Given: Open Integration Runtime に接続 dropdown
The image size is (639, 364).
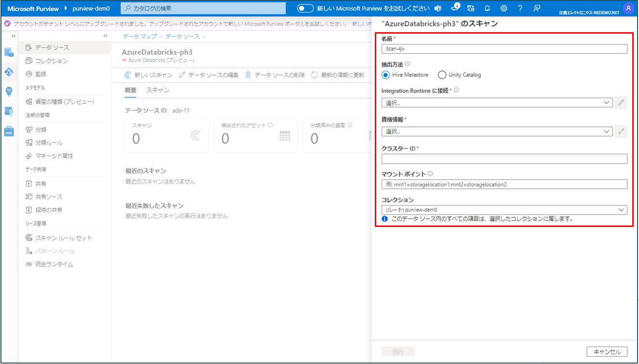Looking at the screenshot, I should click(497, 102).
